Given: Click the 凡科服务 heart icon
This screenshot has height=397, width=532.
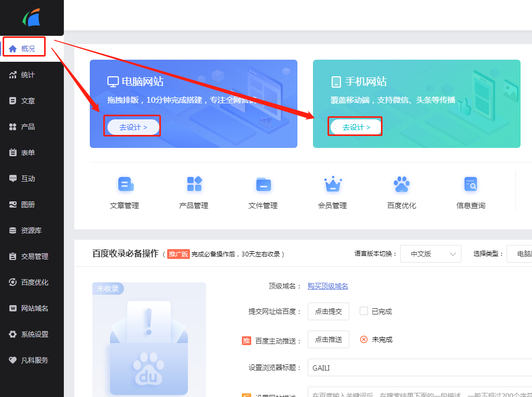Looking at the screenshot, I should [12, 360].
